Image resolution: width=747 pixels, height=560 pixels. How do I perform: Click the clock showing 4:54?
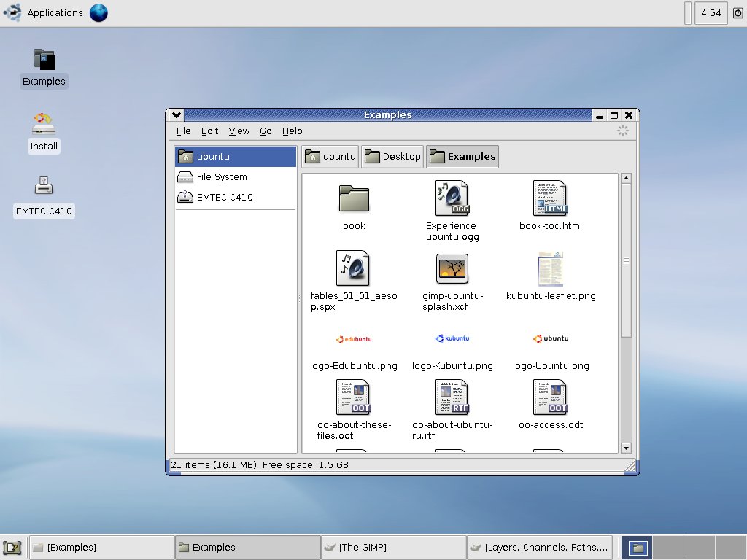(x=711, y=13)
